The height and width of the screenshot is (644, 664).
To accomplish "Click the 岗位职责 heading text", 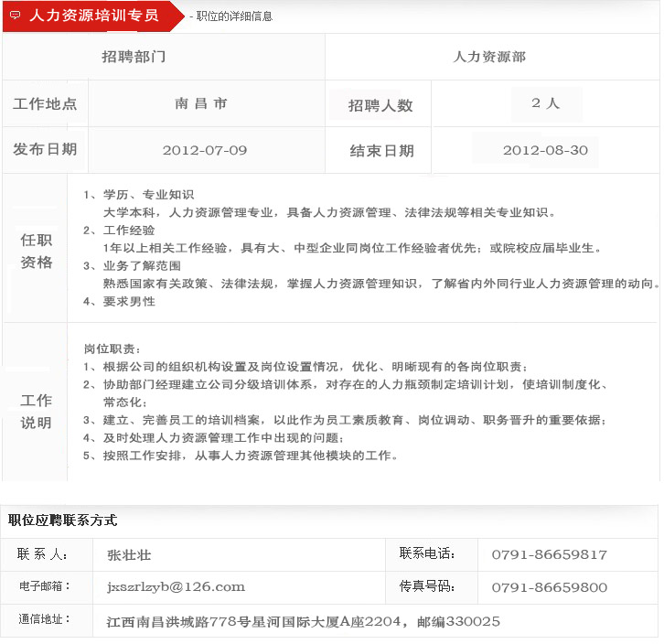I will (112, 349).
